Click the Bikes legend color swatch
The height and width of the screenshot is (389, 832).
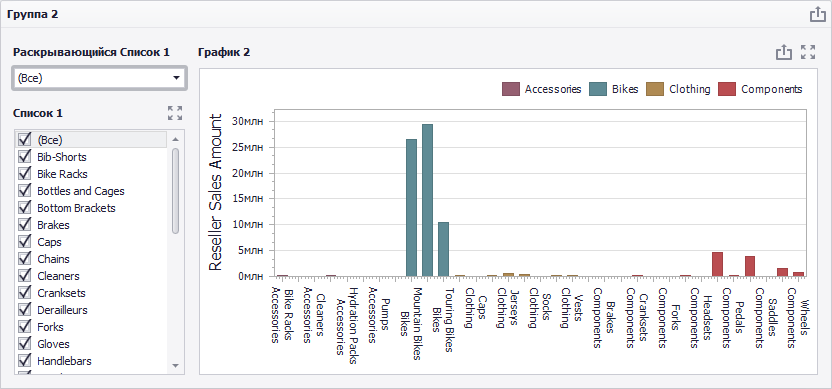598,89
